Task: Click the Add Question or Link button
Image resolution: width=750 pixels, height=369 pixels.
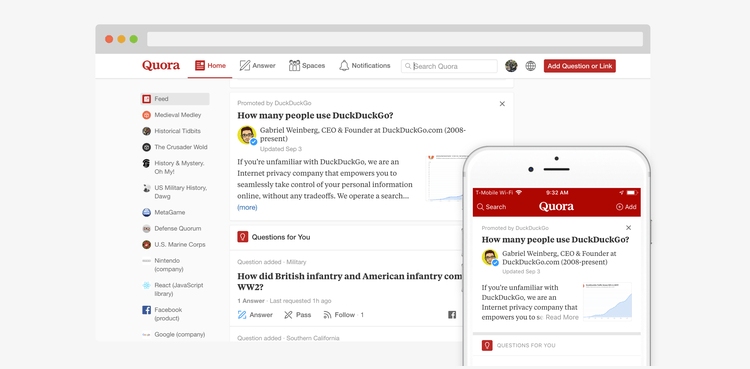Action: pyautogui.click(x=580, y=66)
